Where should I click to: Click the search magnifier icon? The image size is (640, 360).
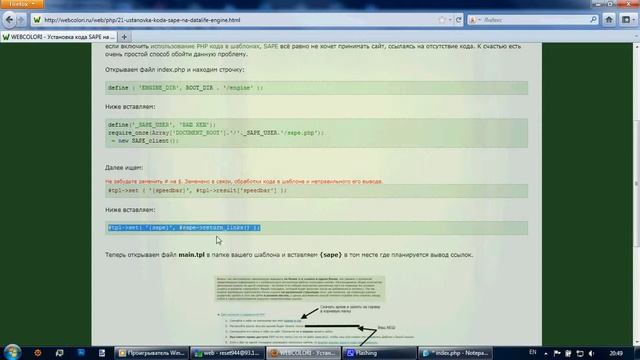[x=593, y=20]
